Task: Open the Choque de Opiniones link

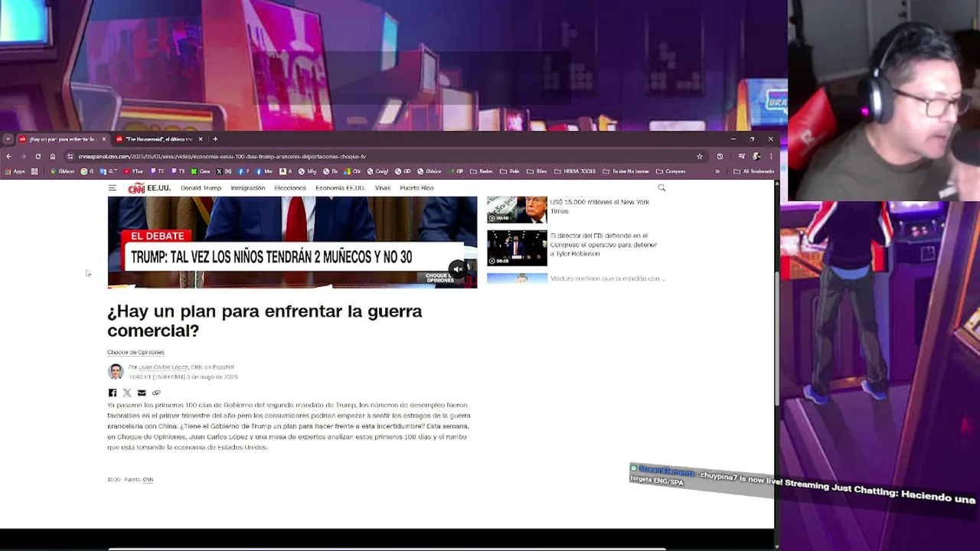Action: 136,352
